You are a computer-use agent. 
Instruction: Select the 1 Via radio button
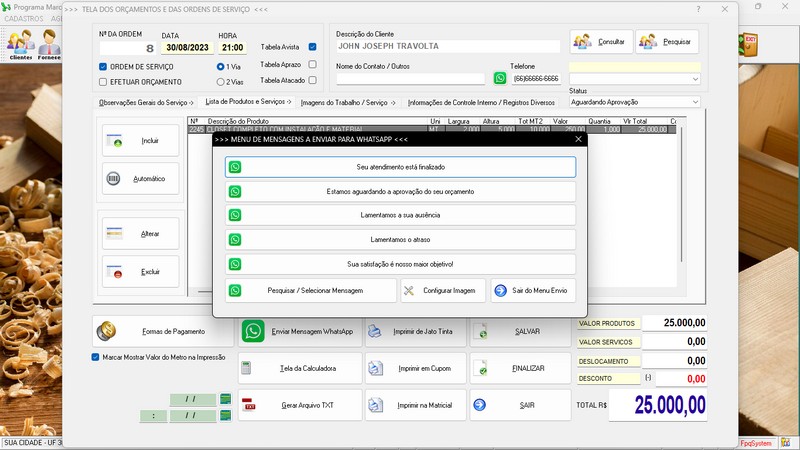coord(220,66)
